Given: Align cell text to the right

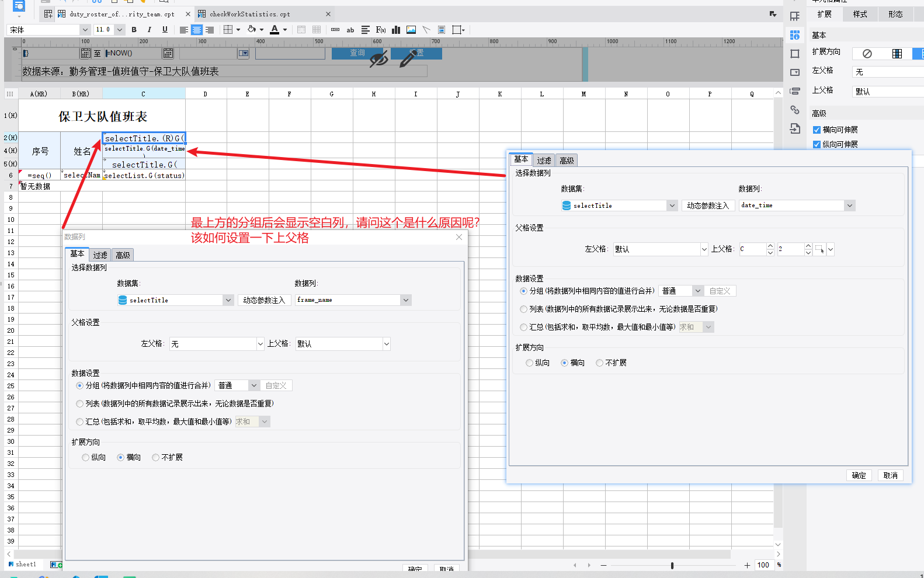Looking at the screenshot, I should click(210, 30).
